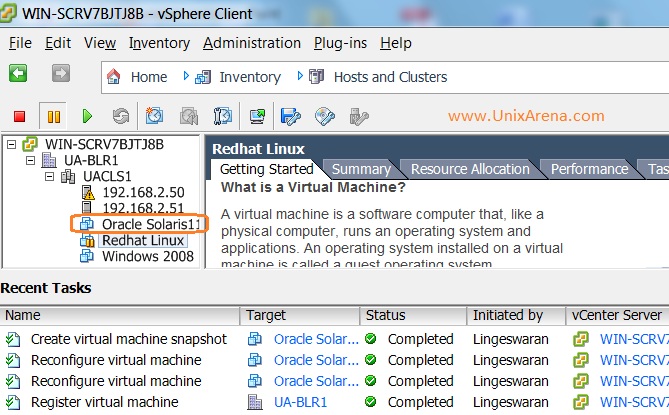
Task: Click the green Power On play button
Action: [87, 116]
